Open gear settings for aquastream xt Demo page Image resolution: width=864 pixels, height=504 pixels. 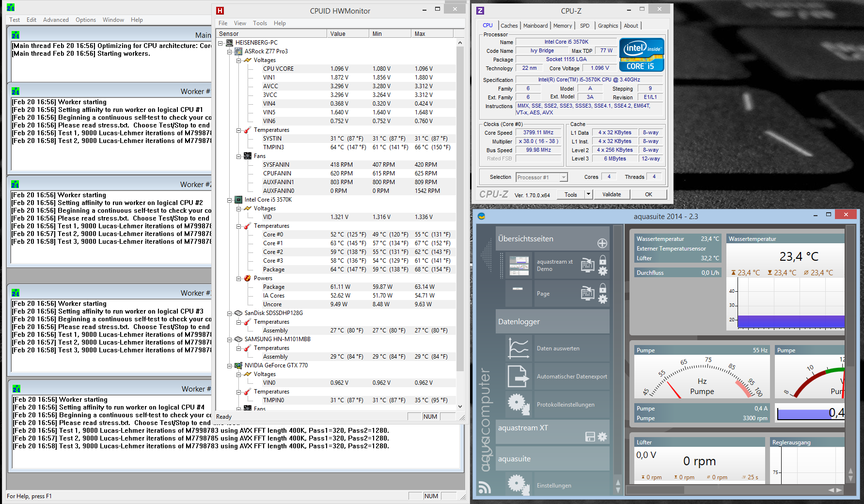[x=603, y=271]
